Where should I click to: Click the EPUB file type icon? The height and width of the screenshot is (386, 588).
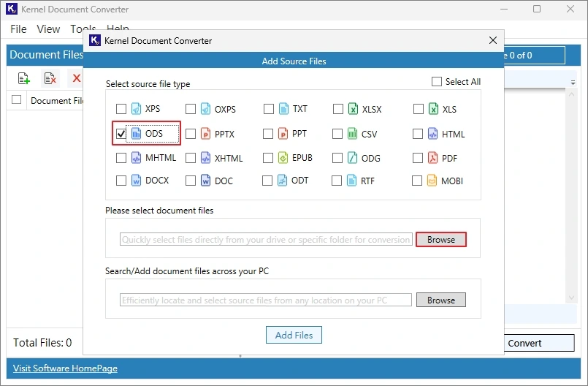coord(283,158)
